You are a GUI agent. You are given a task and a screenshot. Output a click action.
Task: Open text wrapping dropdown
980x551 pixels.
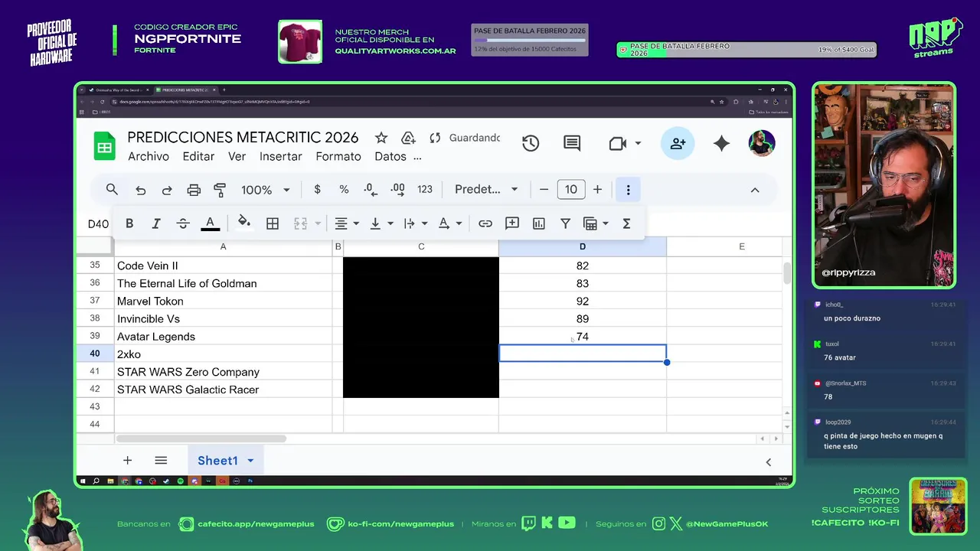415,223
